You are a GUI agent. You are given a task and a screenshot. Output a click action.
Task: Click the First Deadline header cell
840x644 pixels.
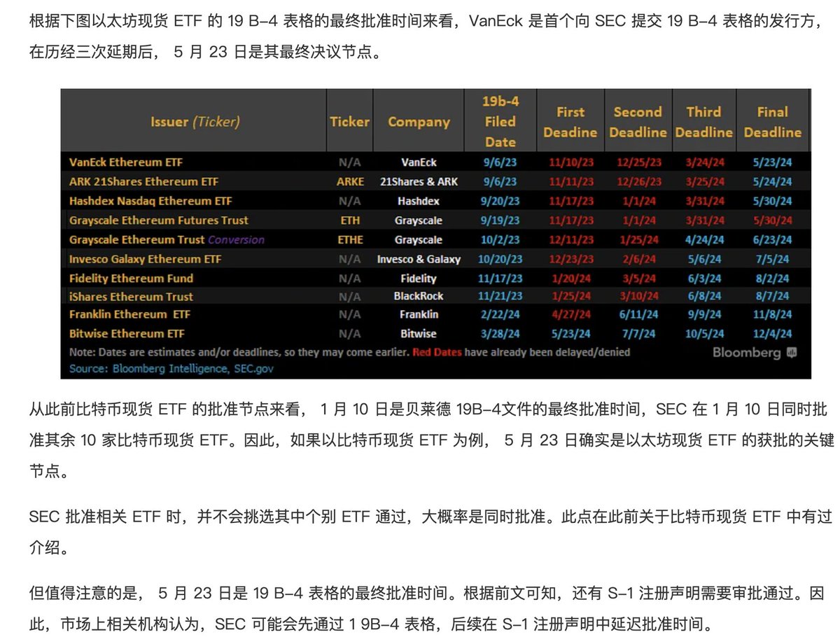pos(570,120)
